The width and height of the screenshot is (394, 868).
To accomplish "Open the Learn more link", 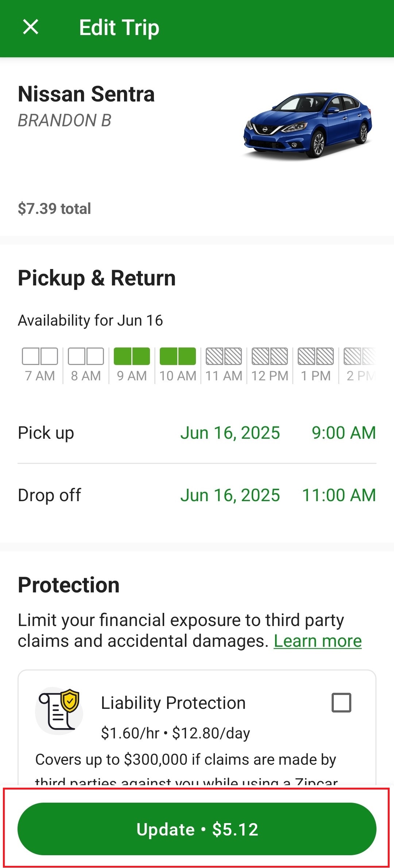I will 317,641.
